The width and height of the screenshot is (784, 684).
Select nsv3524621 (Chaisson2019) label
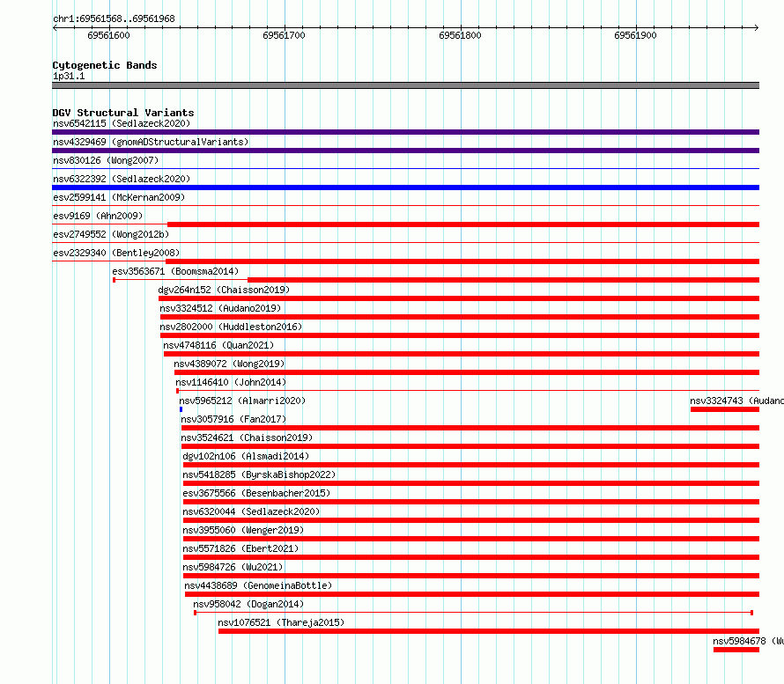coord(247,438)
